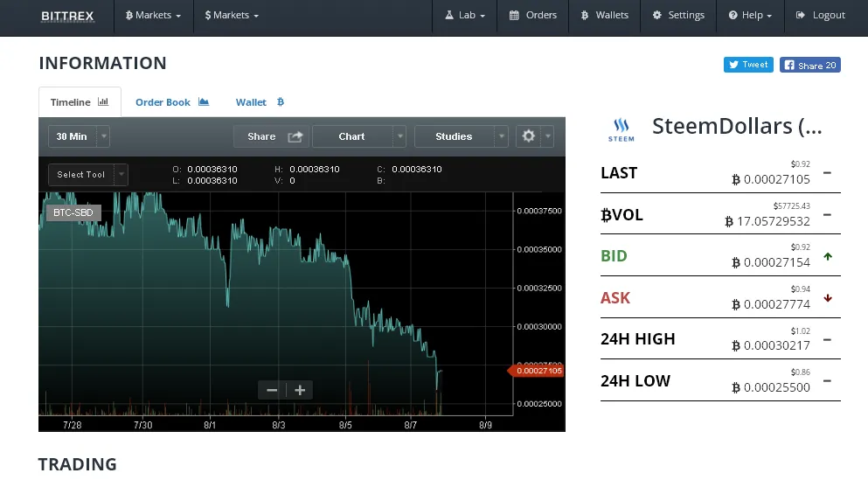868x487 pixels.
Task: Click the LAST price value 0.00027105
Action: pos(771,179)
